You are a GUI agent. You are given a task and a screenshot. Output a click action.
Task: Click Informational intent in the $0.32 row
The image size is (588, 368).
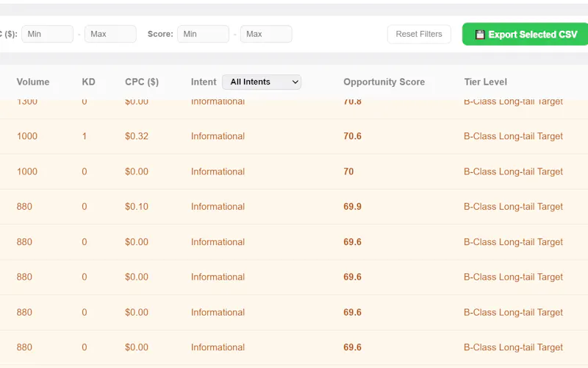pyautogui.click(x=218, y=136)
